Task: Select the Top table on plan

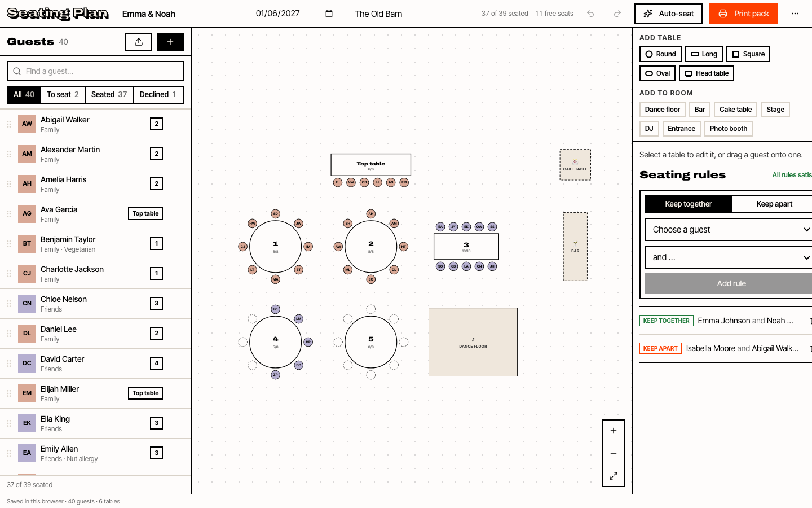Action: coord(371,165)
